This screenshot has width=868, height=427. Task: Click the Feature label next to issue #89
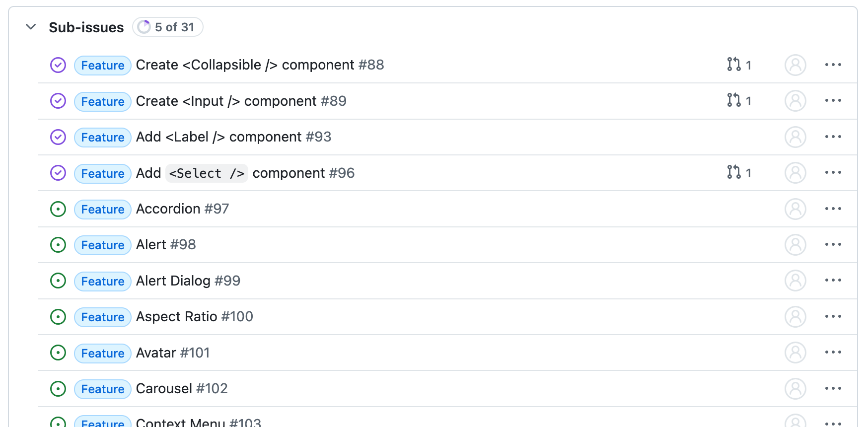tap(102, 101)
